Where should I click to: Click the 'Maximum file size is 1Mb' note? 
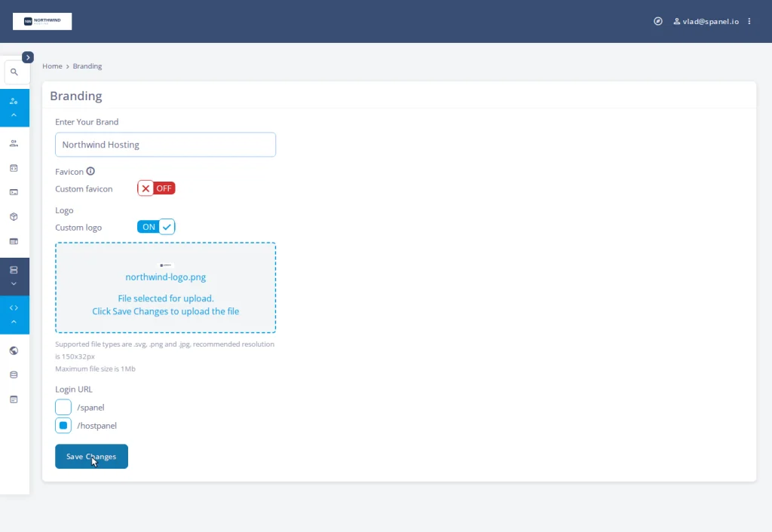(x=95, y=368)
